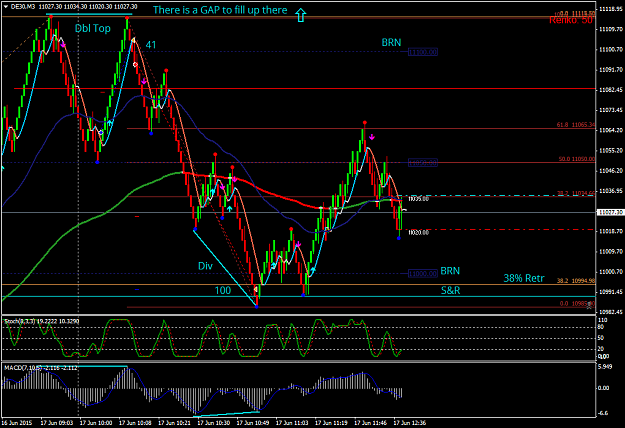Click the '17 Jun 11:19' time axis label
Viewport: 625px width, 428px height.
331,423
